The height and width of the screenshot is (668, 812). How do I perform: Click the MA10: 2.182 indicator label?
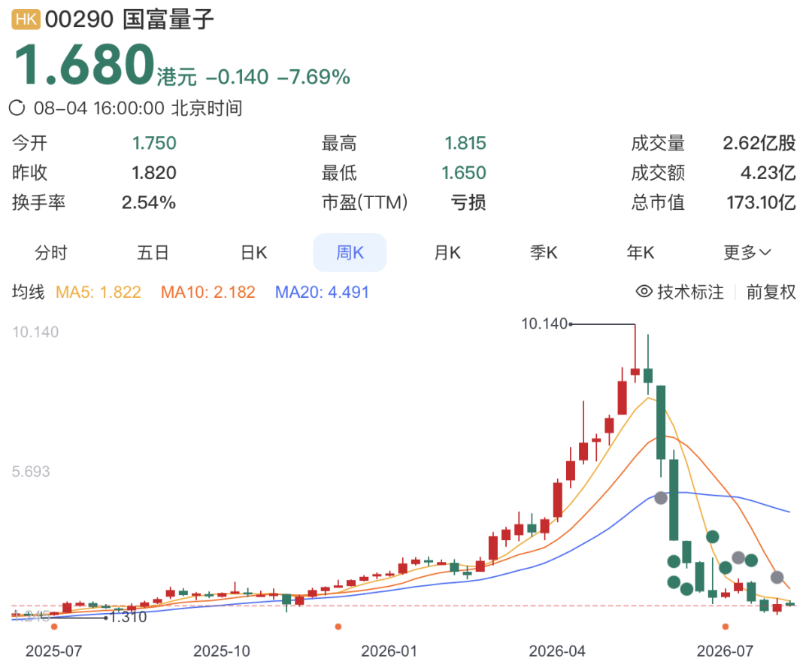click(208, 292)
